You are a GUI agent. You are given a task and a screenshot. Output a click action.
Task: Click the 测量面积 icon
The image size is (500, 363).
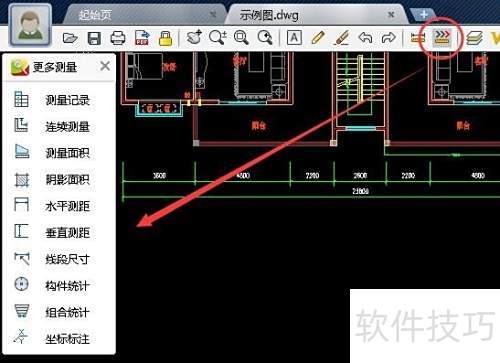pyautogui.click(x=21, y=152)
